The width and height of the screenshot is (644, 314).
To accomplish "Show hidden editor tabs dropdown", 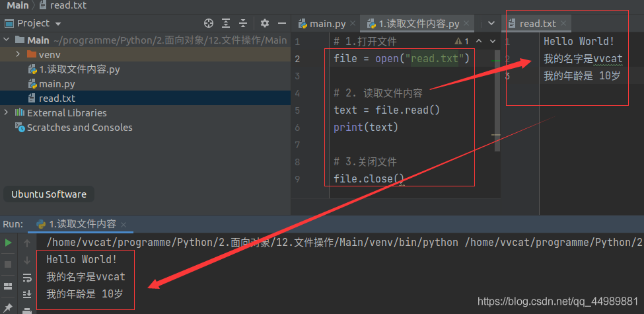I will (x=491, y=24).
